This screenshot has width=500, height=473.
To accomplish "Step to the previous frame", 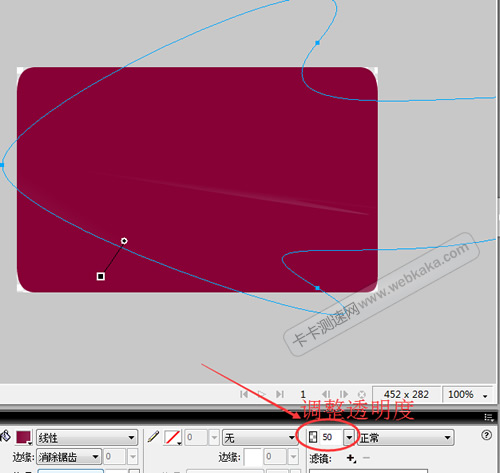I will [x=326, y=394].
